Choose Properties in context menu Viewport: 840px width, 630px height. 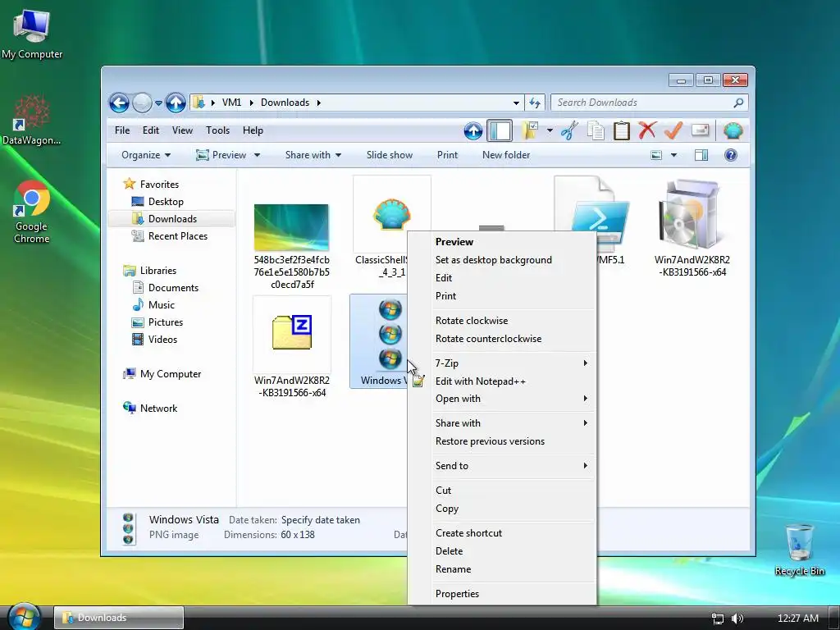point(457,594)
